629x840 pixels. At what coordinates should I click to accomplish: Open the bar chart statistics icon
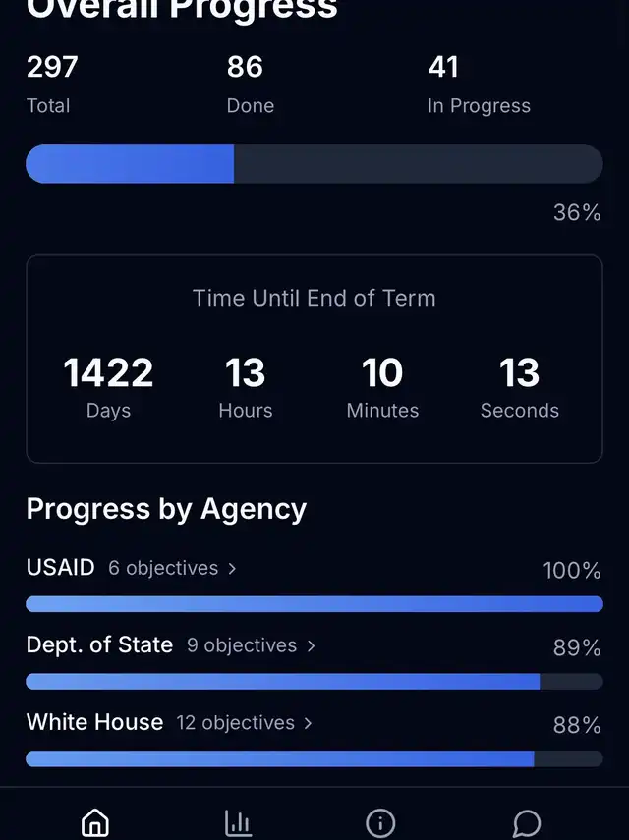coord(238,822)
